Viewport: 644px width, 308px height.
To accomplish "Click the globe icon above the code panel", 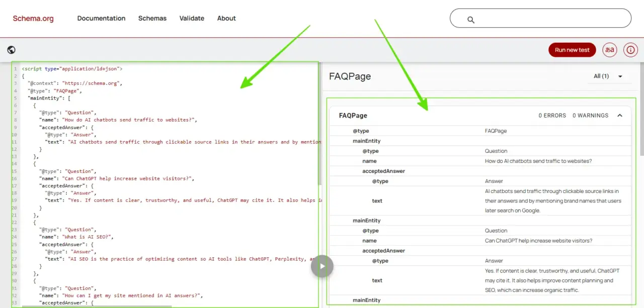I will tap(11, 50).
